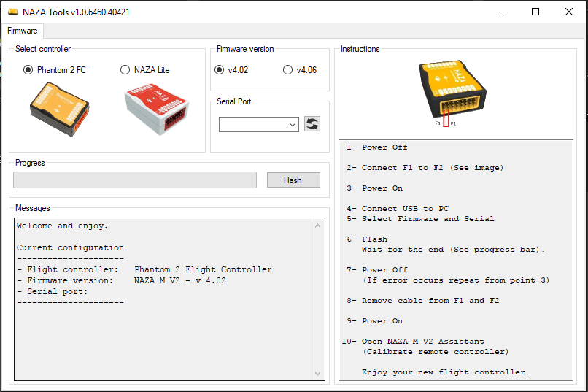Click the Messages scrollbar down arrow

click(x=317, y=374)
